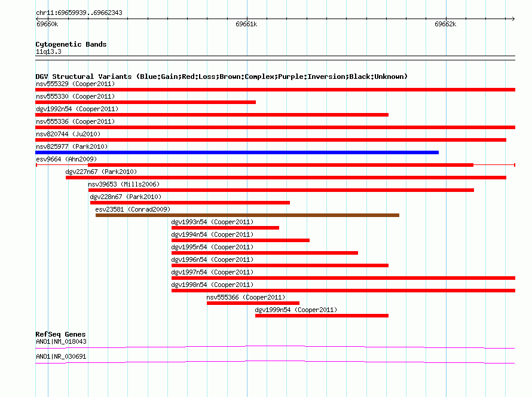Open the dgv1997n54 (Cooper2011) label

point(212,272)
